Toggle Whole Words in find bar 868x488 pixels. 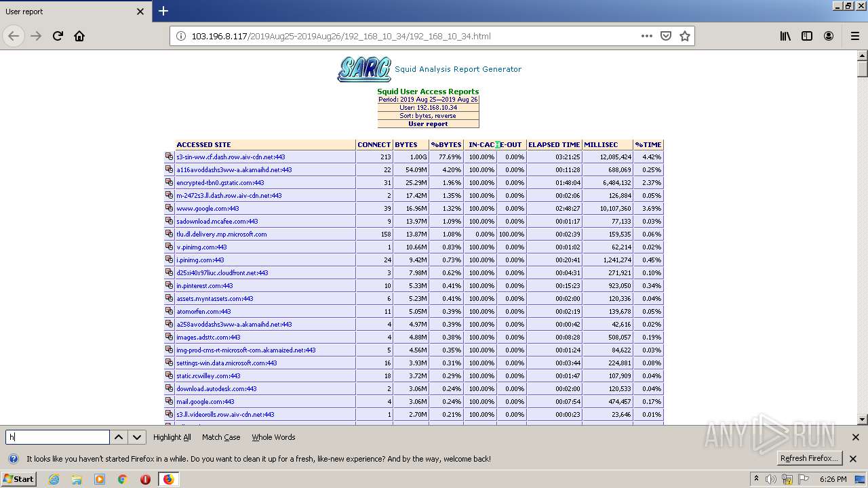(x=273, y=437)
